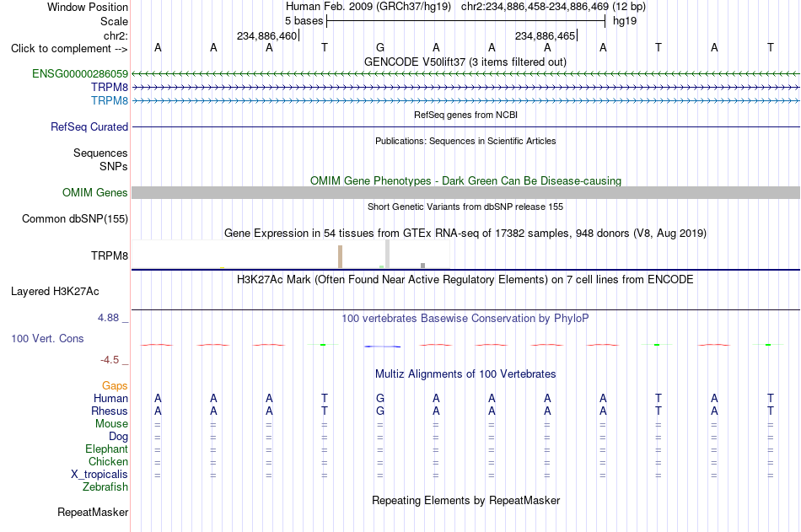Screen dimensions: 801x532
Task: Click the 'RefSeq genes from NCBI' title
Action: (465, 115)
